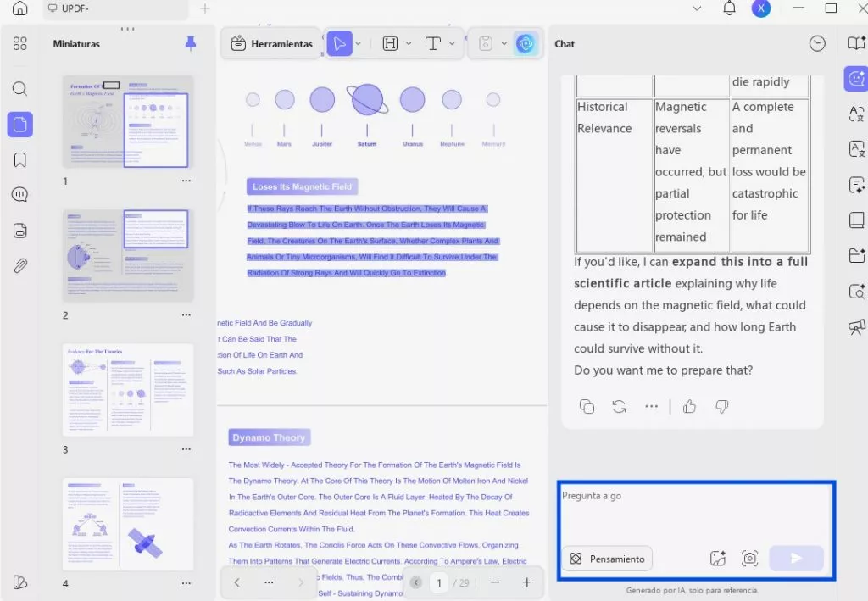Regenerate the chat response

(x=619, y=407)
